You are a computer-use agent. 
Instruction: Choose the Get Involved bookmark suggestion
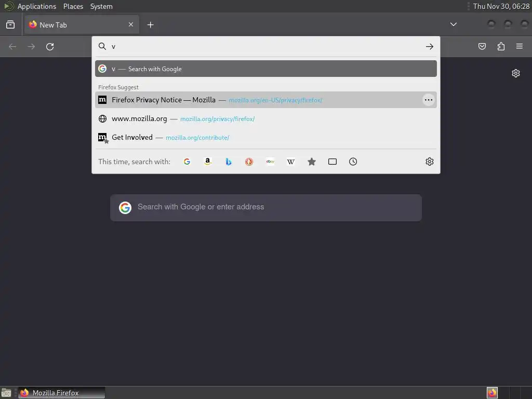(265, 137)
